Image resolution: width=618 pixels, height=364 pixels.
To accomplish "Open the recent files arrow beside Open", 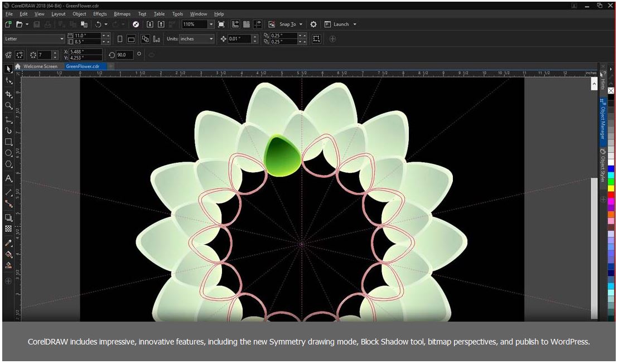I will (x=27, y=25).
